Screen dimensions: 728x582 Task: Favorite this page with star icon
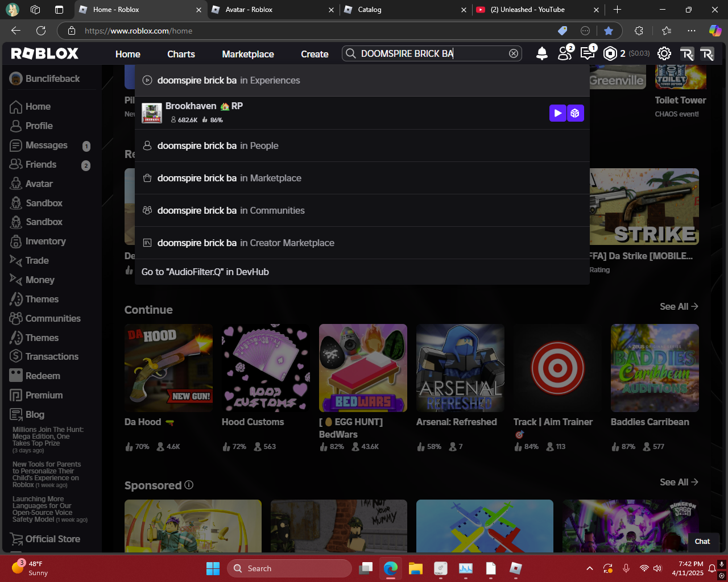point(609,31)
